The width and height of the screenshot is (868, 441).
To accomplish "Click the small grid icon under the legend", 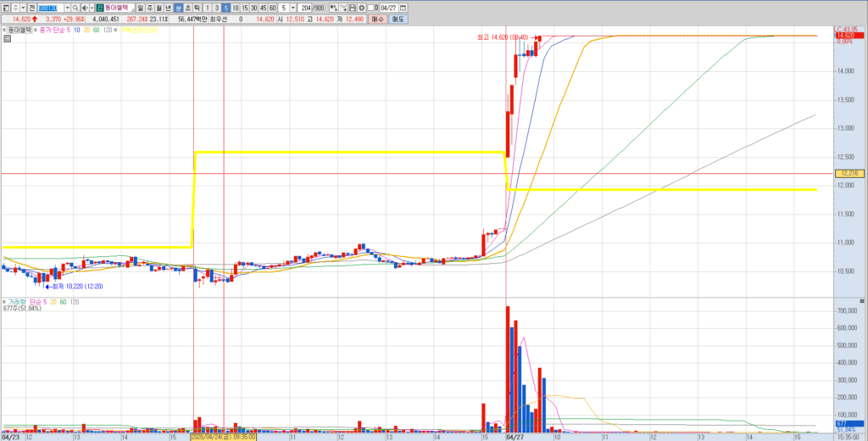I will (x=7, y=38).
